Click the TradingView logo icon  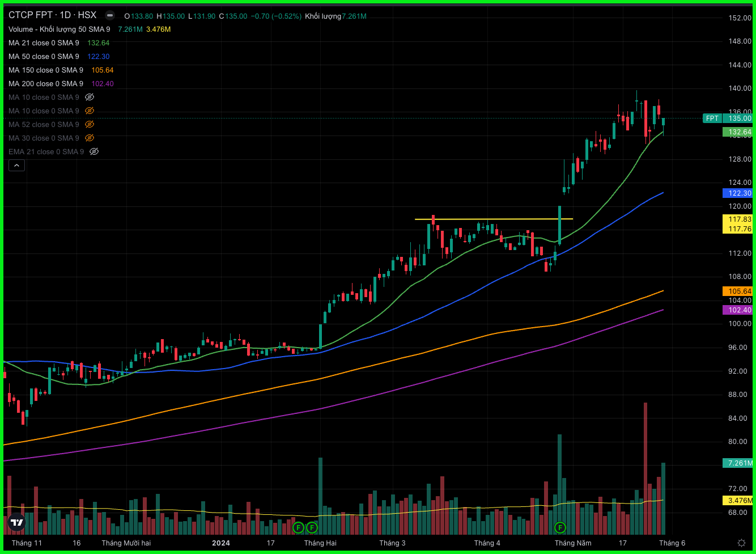[17, 523]
